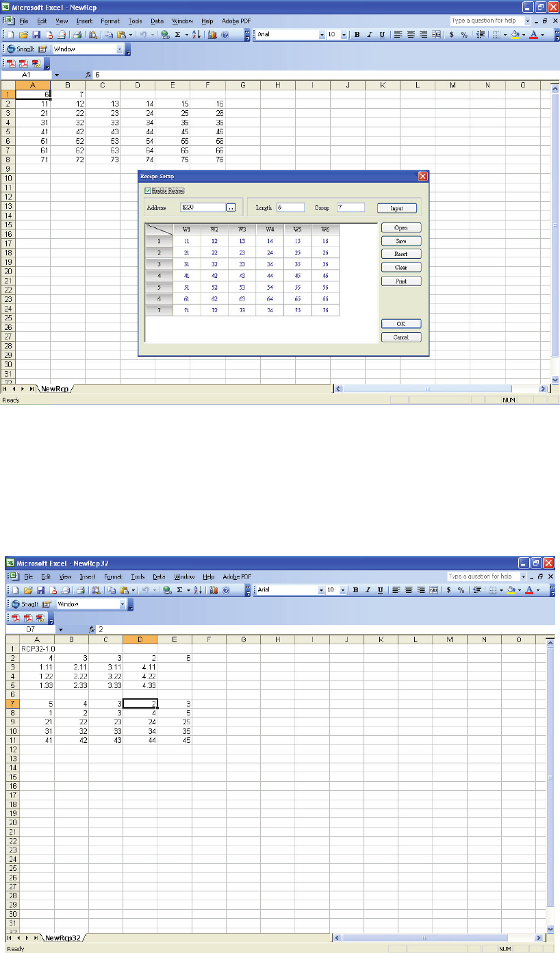Click Cancel button in Recipe Setup dialog

(x=401, y=337)
